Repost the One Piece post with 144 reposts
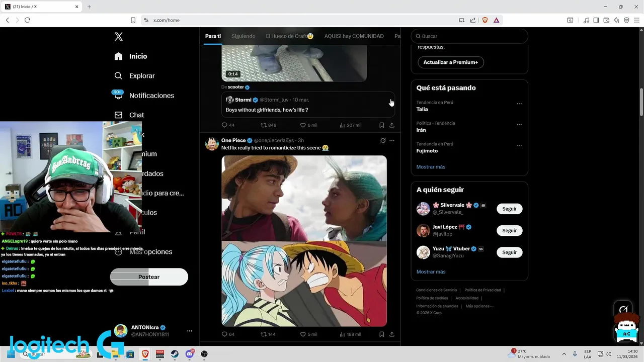This screenshot has width=644, height=362. [268, 334]
